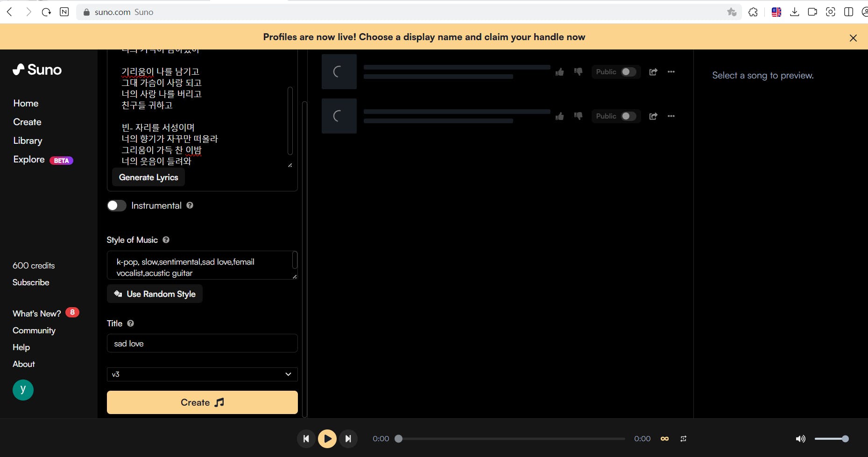
Task: Click the Create song button
Action: pos(202,402)
